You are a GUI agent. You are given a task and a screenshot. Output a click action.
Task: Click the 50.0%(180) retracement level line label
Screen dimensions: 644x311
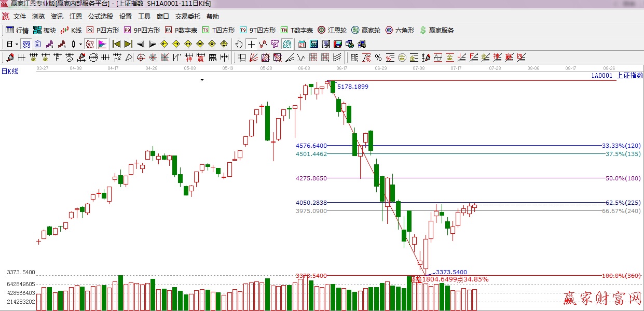[x=623, y=178]
